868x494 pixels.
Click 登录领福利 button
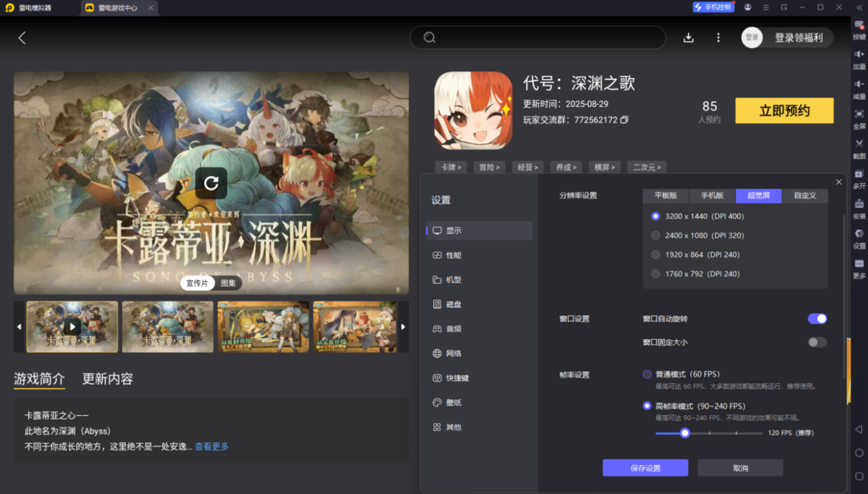(x=799, y=38)
